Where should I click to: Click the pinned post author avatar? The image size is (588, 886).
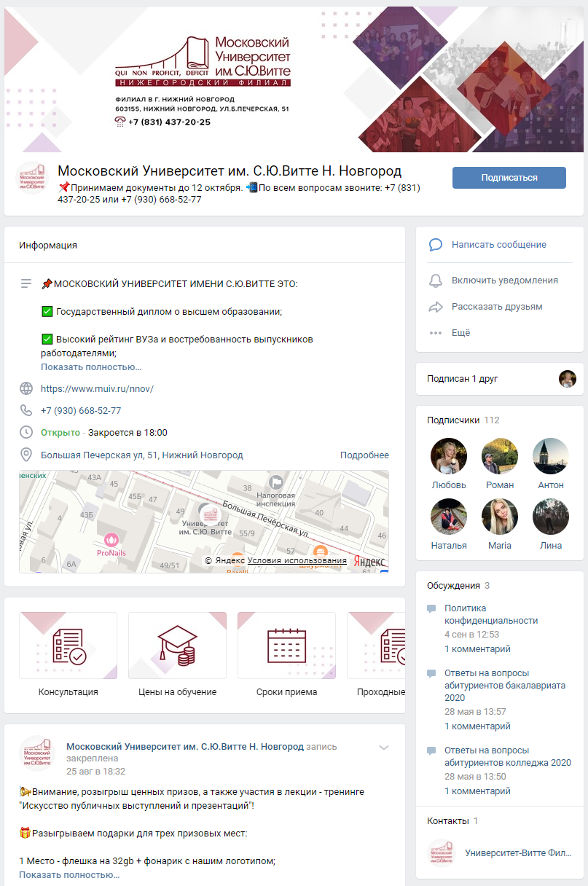click(x=37, y=753)
